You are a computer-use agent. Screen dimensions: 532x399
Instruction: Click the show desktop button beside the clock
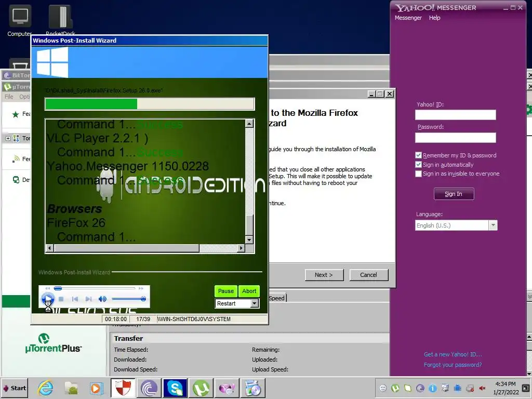click(x=526, y=388)
